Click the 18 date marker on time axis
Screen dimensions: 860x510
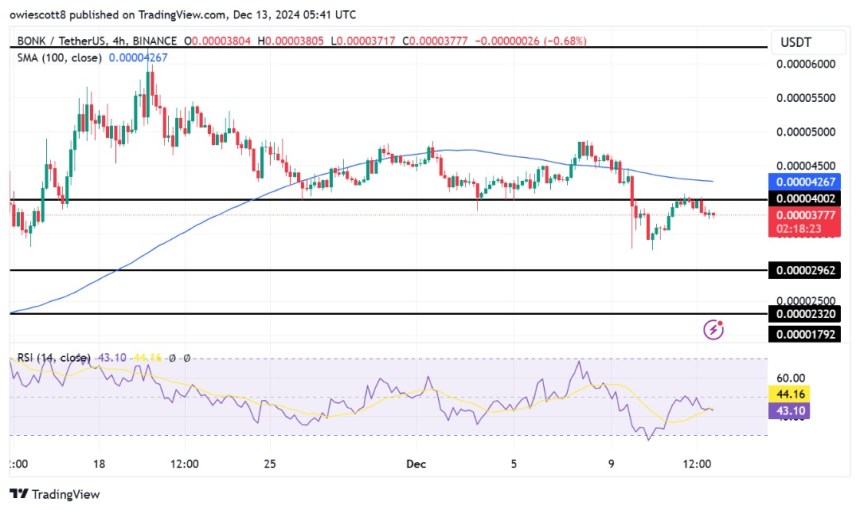[99, 464]
